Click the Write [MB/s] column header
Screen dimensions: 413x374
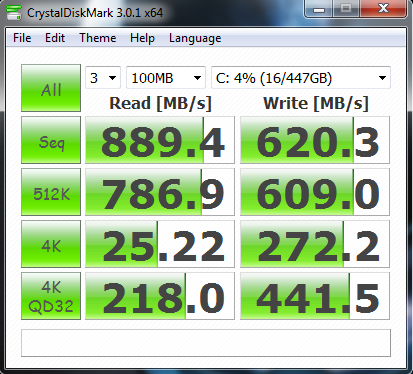(316, 103)
